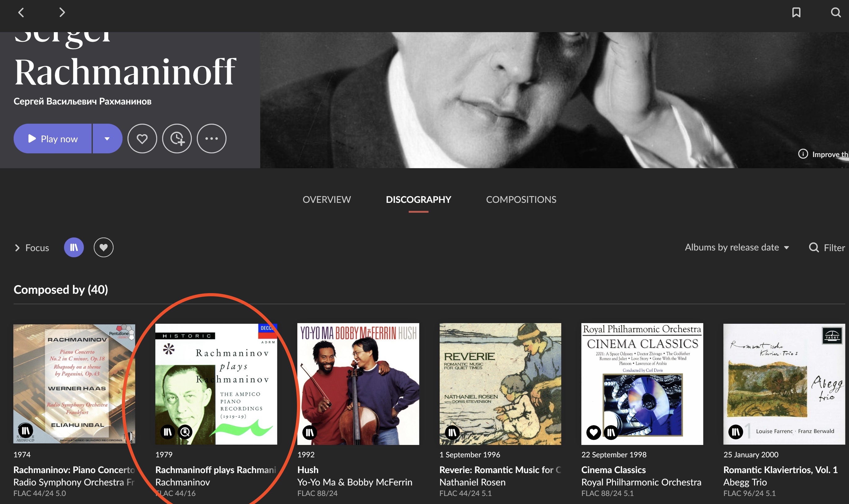Click the Improve this info icon
The height and width of the screenshot is (504, 849).
coord(803,154)
